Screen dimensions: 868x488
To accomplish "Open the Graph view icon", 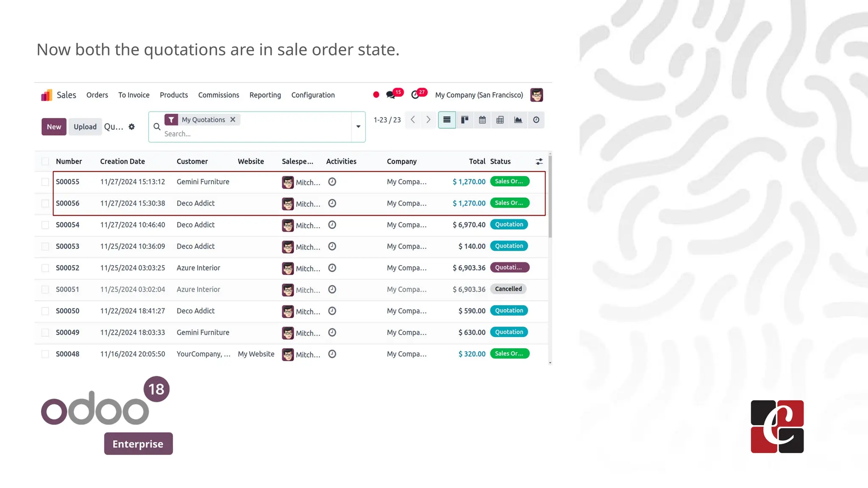I will (518, 120).
